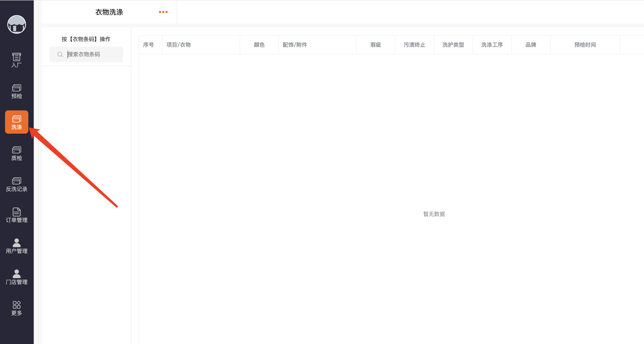Click the 品牌 column header

[531, 45]
